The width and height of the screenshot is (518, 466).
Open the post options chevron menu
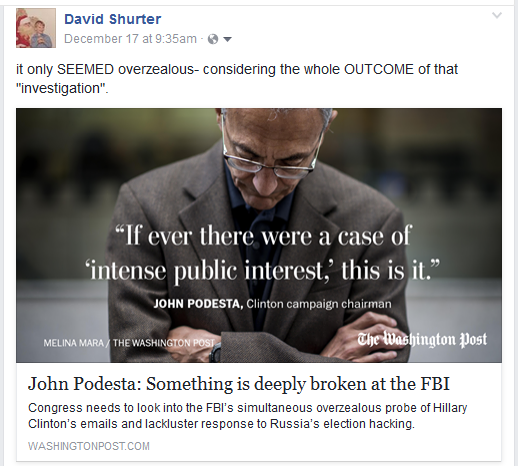[497, 15]
